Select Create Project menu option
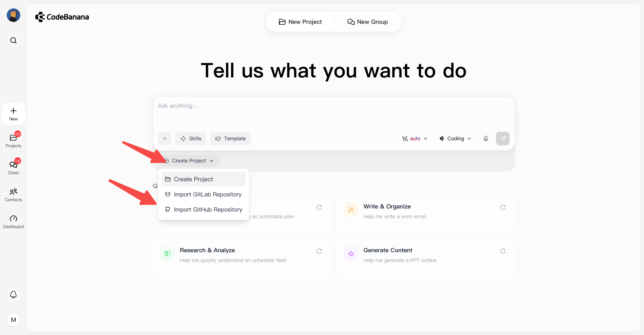The height and width of the screenshot is (335, 644). (204, 179)
